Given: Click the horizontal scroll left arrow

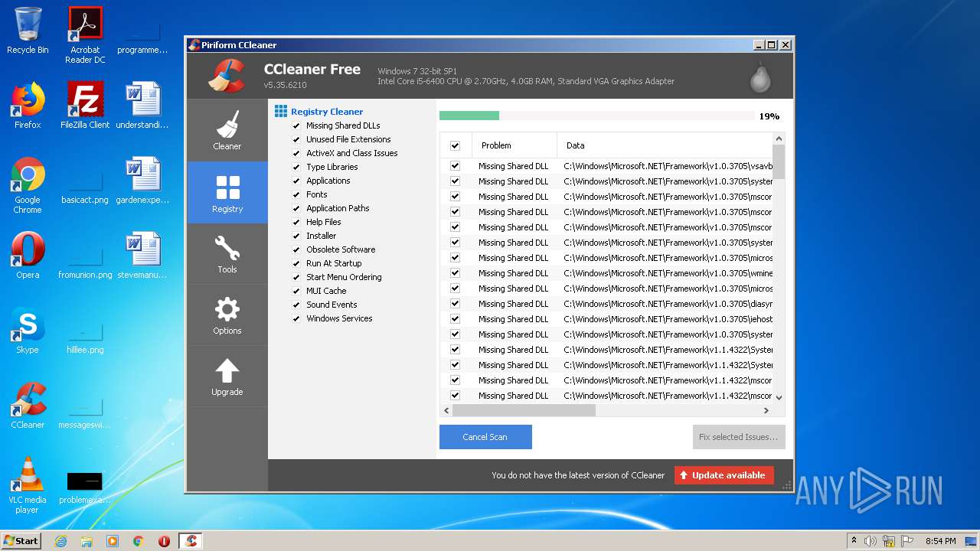Looking at the screenshot, I should pos(446,410).
